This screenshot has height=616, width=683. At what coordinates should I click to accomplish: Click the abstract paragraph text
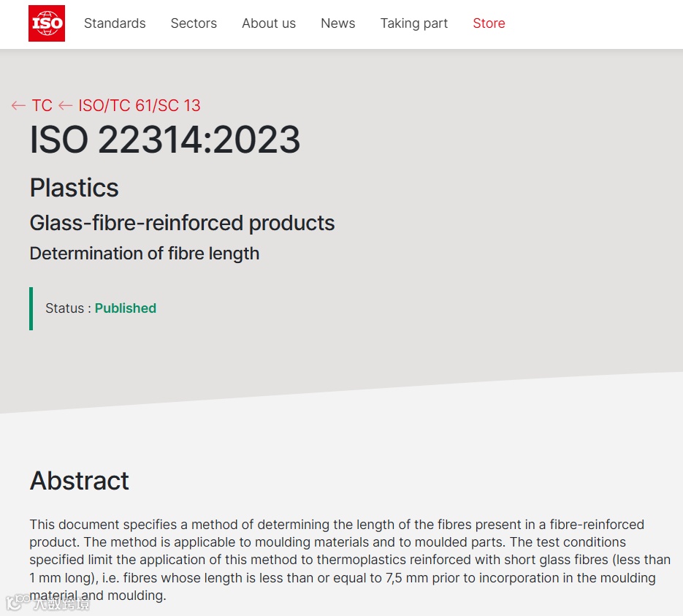[350, 560]
